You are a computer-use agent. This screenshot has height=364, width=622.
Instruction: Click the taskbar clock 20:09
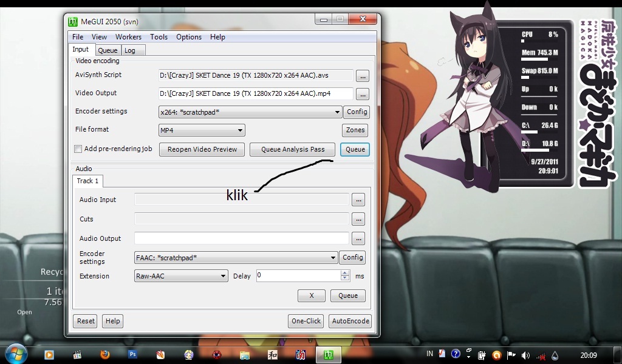(589, 356)
